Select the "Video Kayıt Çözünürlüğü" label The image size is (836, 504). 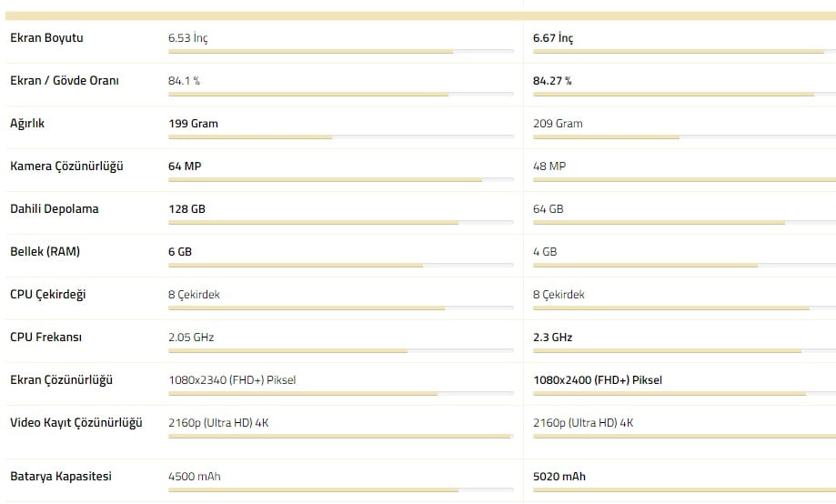click(x=76, y=423)
